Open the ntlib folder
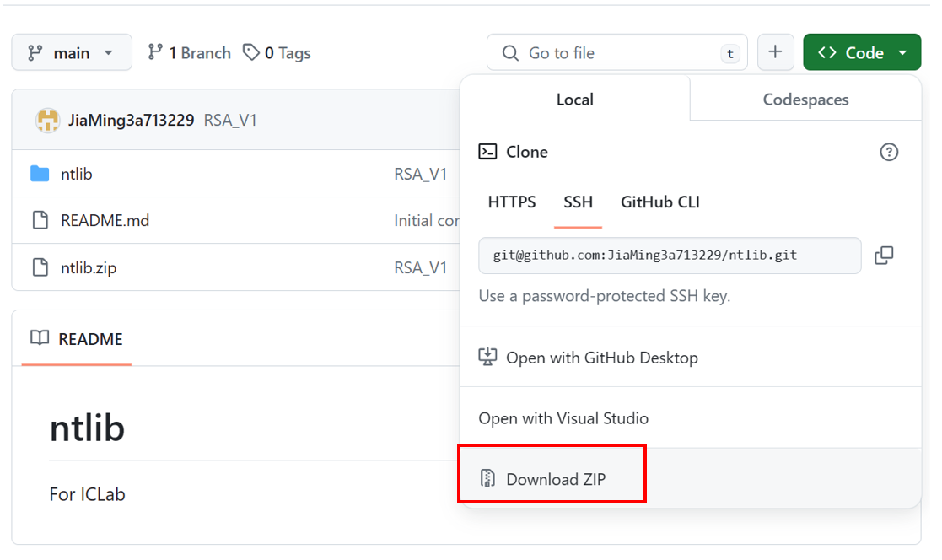Viewport: 942px width, 560px height. click(x=76, y=174)
